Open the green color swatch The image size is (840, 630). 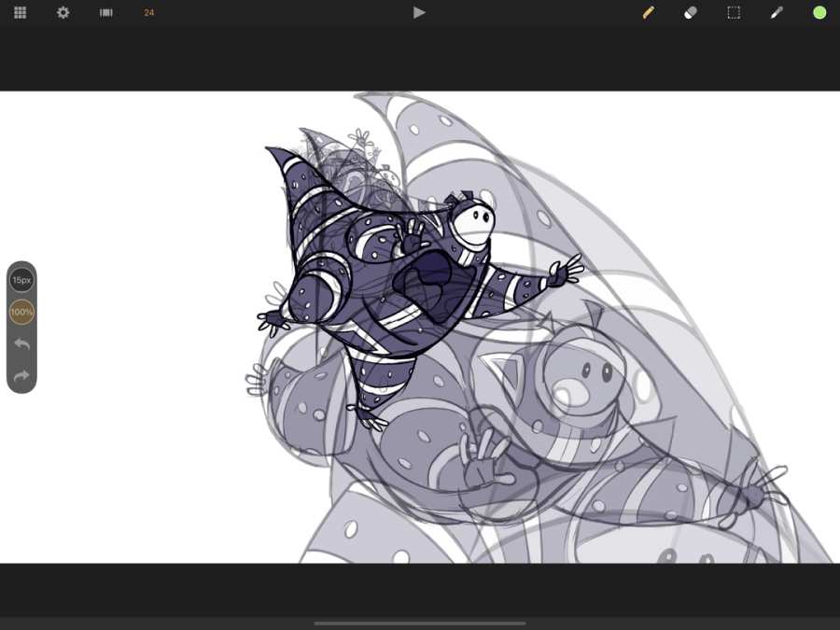pos(819,13)
